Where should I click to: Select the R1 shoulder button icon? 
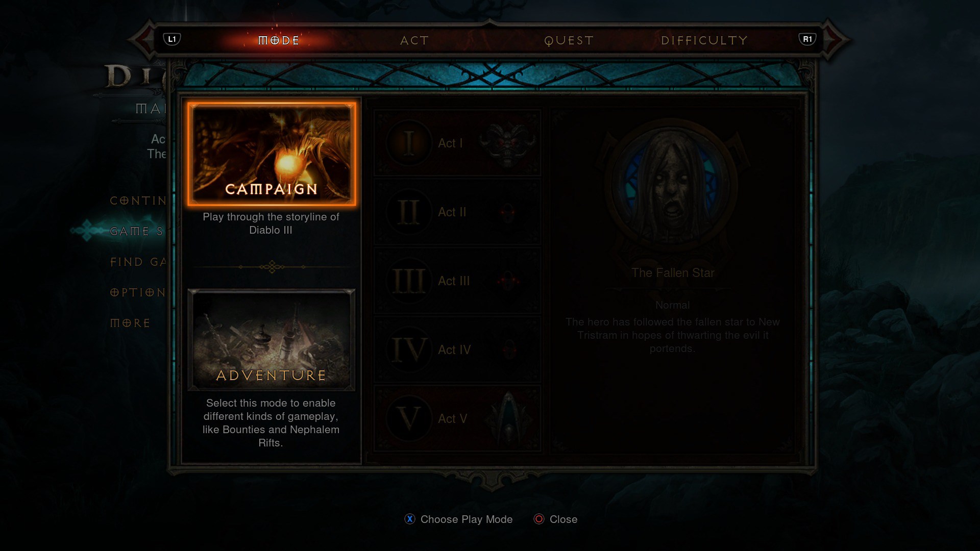coord(807,39)
